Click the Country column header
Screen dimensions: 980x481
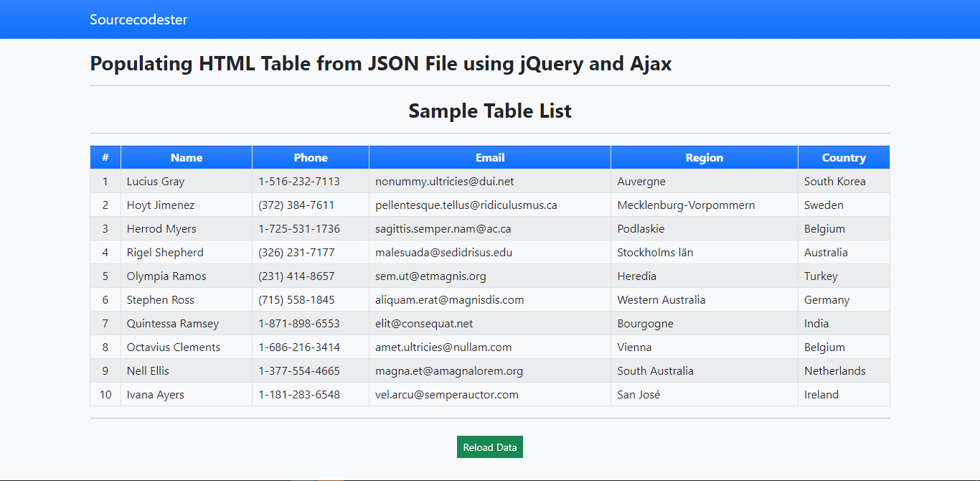(844, 157)
